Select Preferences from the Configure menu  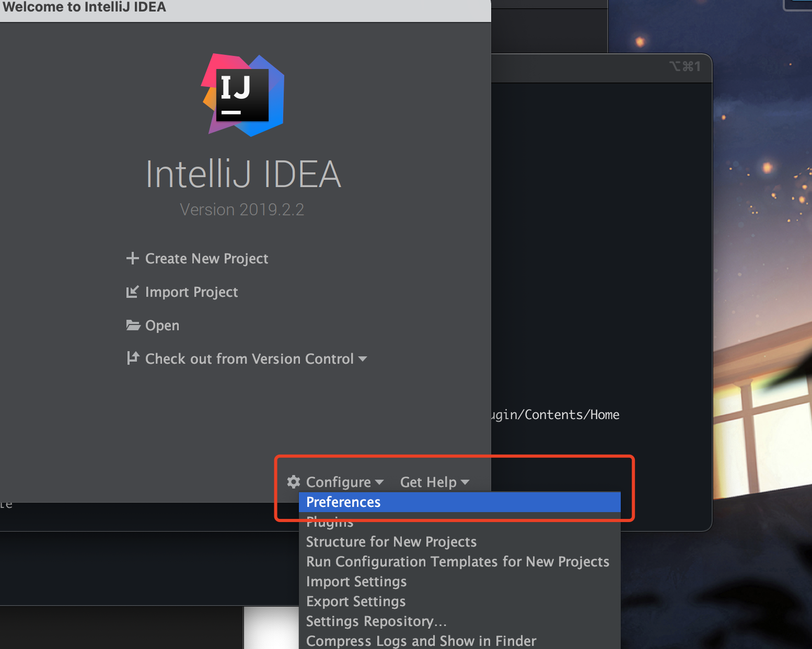coord(343,502)
